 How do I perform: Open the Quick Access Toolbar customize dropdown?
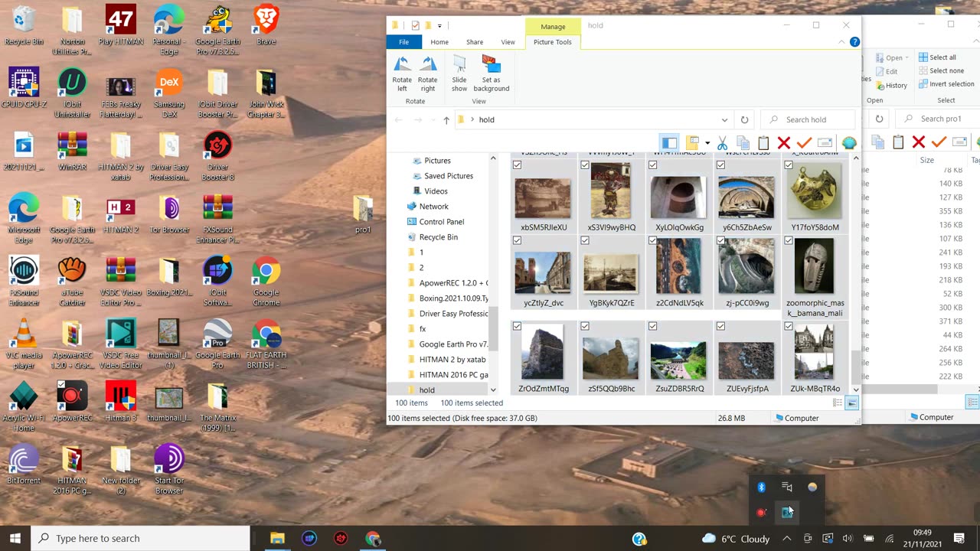[439, 26]
